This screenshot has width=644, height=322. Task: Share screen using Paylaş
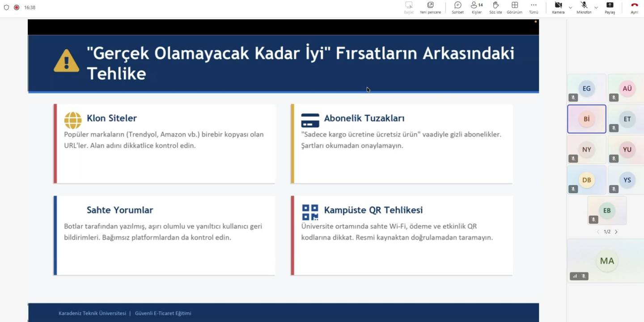610,7
